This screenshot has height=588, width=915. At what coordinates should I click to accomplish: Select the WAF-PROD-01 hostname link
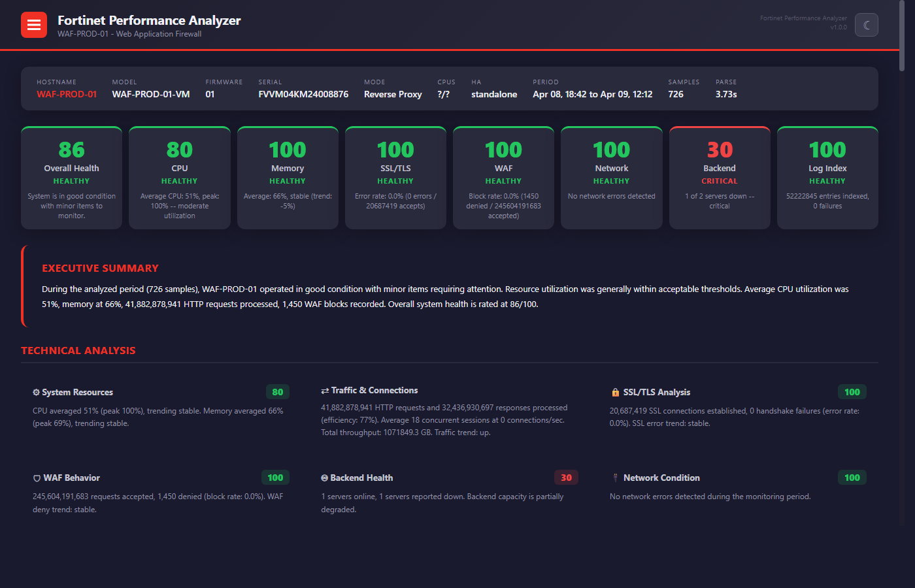click(66, 94)
